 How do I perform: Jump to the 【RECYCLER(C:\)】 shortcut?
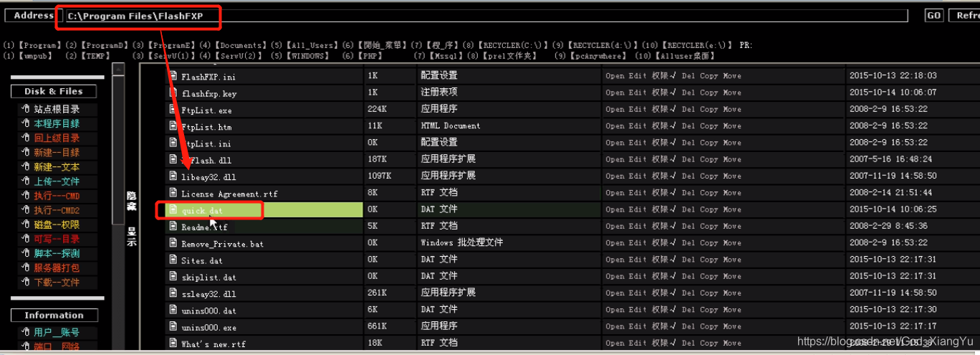513,45
